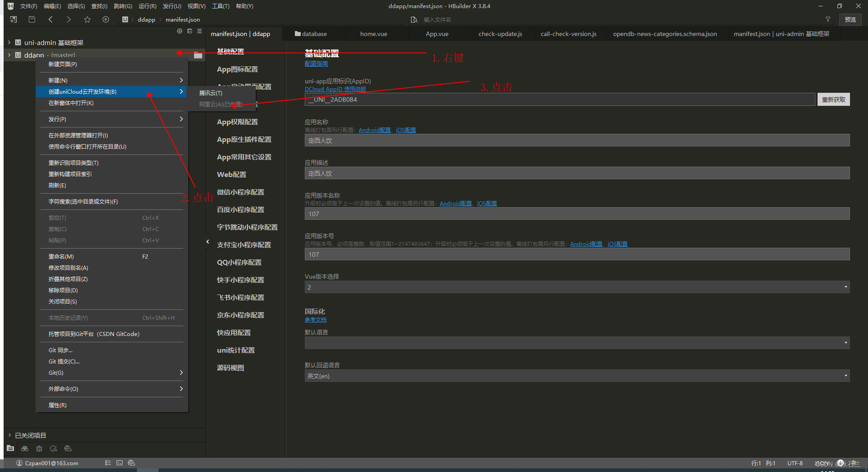Open the 默认回退语言 dropdown showing 英文(en)

(577, 376)
